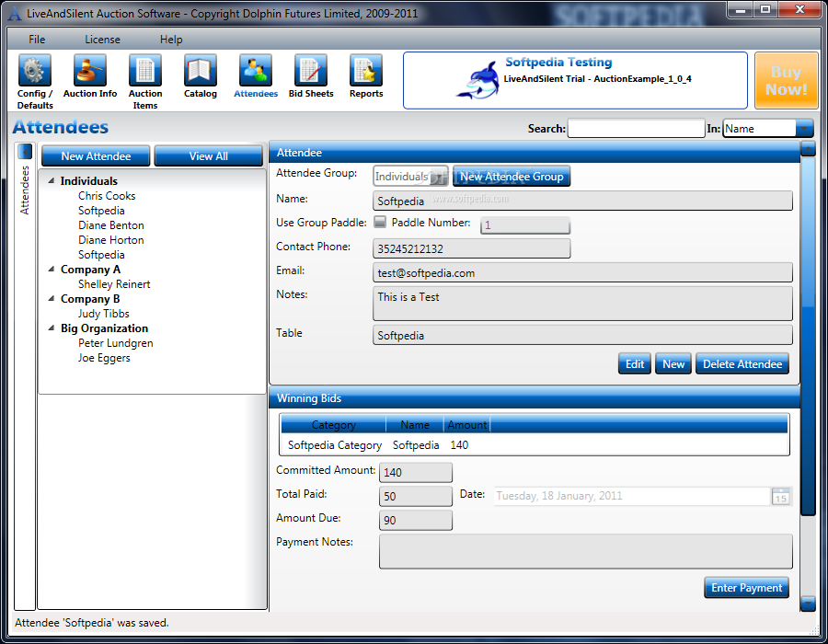Click the Amount Due field
This screenshot has height=644, width=828.
(x=416, y=521)
